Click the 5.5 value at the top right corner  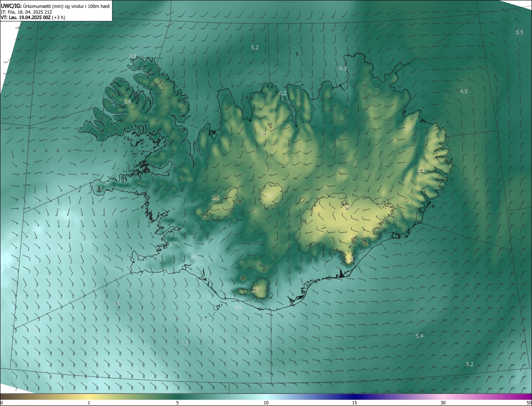pyautogui.click(x=520, y=32)
